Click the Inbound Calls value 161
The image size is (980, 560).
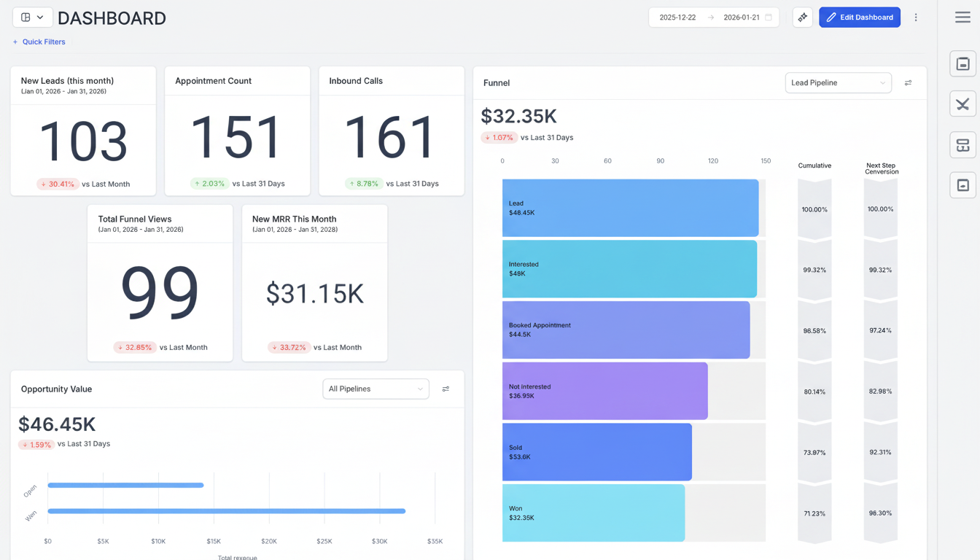391,139
